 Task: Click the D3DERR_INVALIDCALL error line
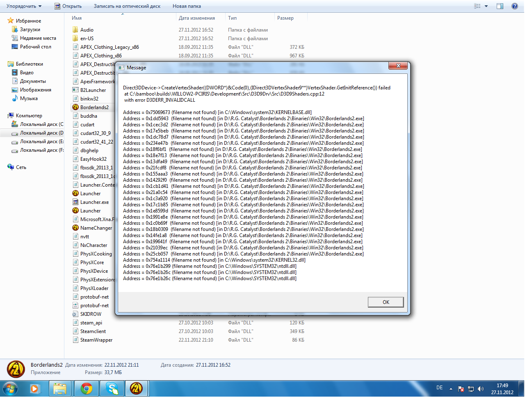pos(160,100)
